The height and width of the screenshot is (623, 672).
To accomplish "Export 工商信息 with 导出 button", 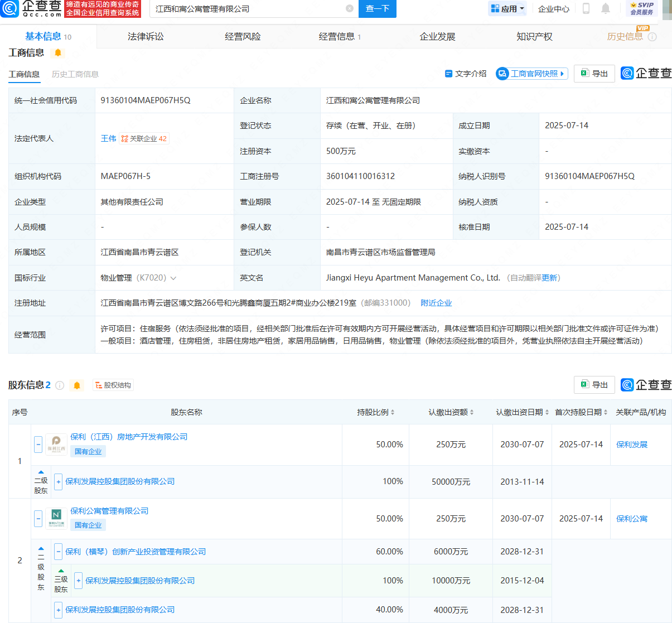I will 594,74.
